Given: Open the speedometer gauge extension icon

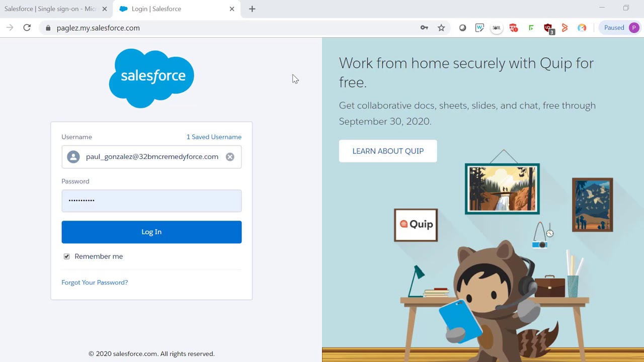Looking at the screenshot, I should [582, 28].
